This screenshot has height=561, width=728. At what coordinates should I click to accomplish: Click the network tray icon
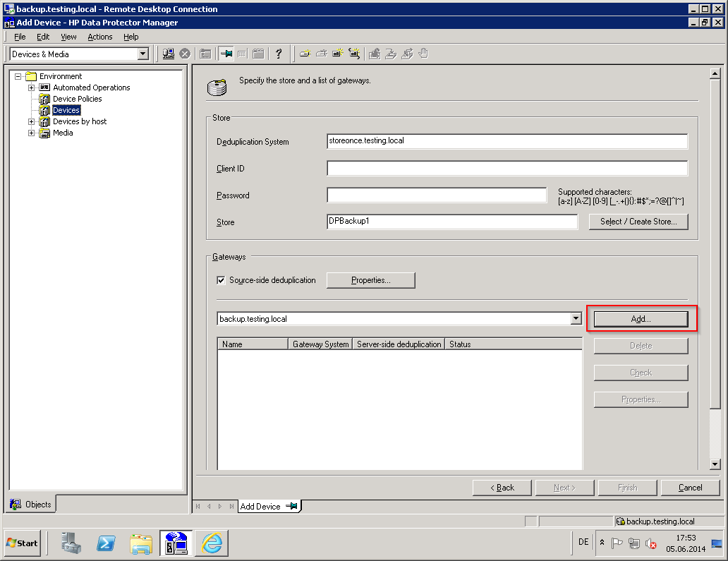633,543
